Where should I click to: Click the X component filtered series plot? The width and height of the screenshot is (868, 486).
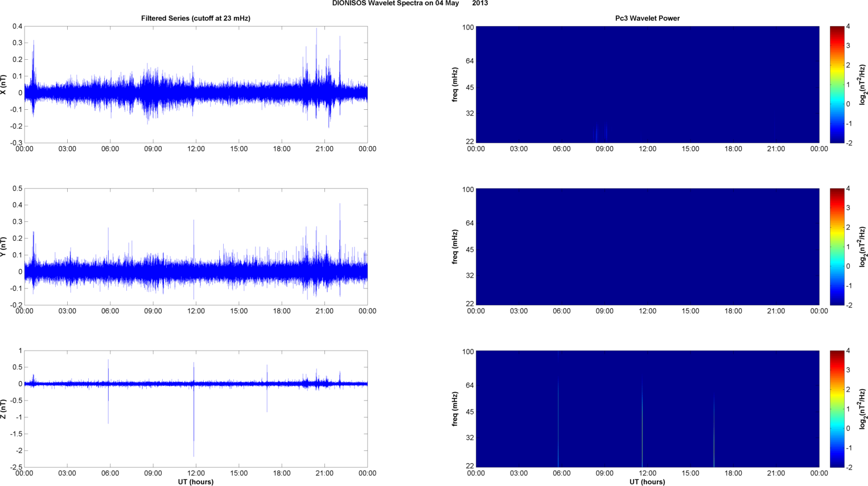(x=196, y=84)
